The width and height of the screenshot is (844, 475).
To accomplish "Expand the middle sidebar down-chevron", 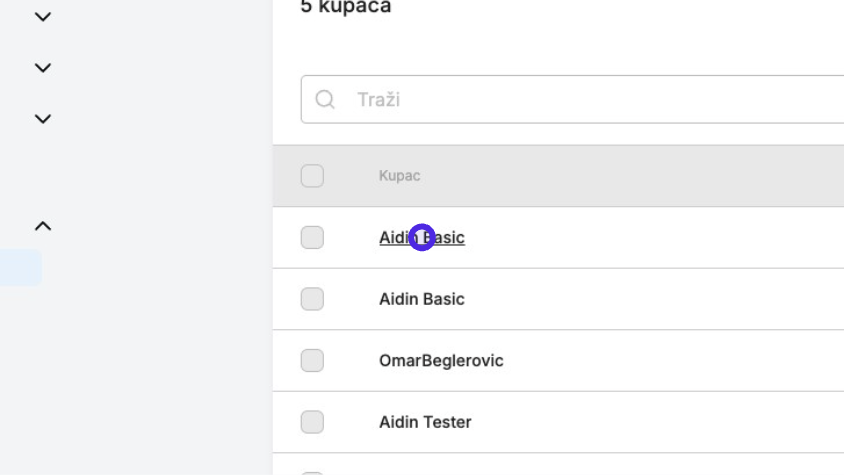I will coord(43,68).
